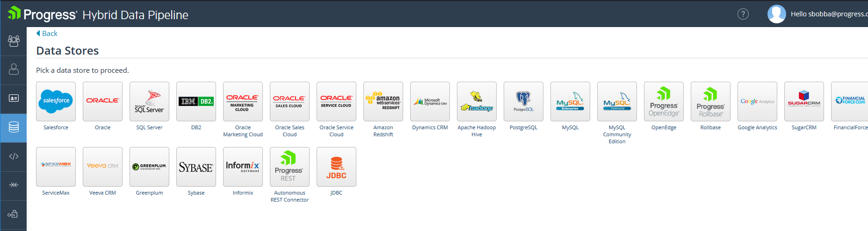Select the Dynamics CRM tile
The width and height of the screenshot is (868, 231).
click(x=430, y=101)
